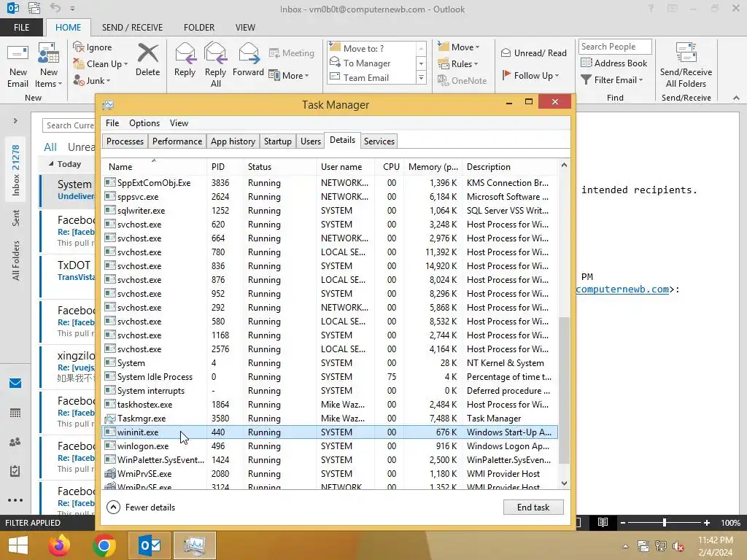Switch to the Startup tab

click(278, 141)
